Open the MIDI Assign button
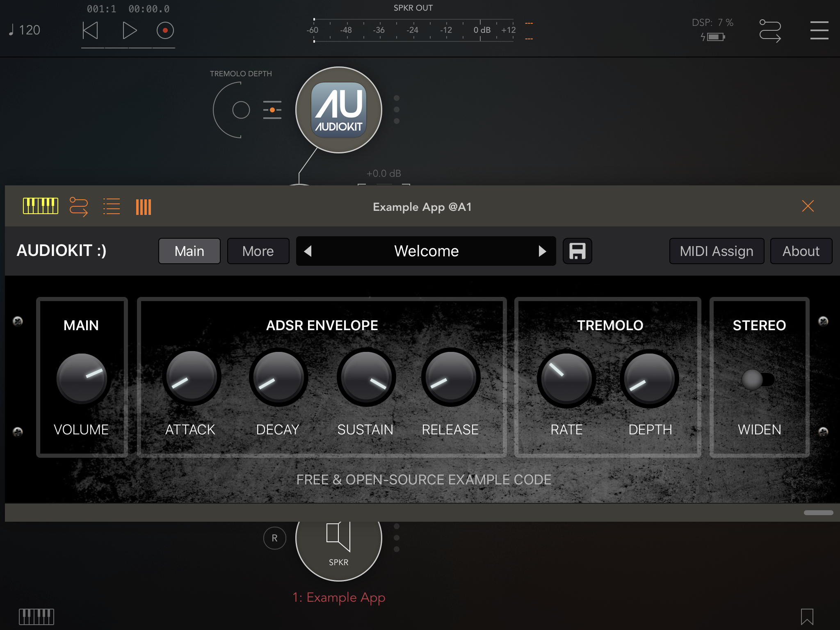The image size is (840, 630). 716,251
